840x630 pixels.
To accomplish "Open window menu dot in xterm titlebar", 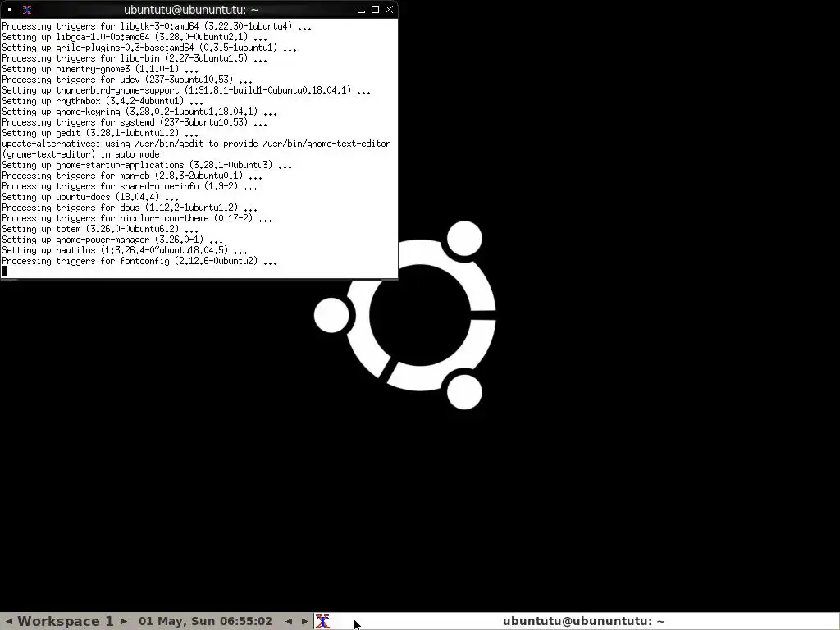I will (x=10, y=10).
